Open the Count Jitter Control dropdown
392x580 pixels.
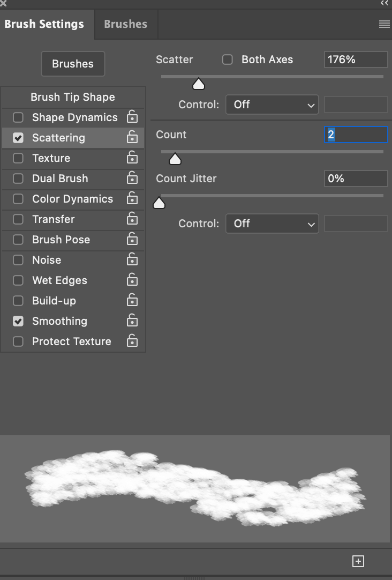pos(272,224)
